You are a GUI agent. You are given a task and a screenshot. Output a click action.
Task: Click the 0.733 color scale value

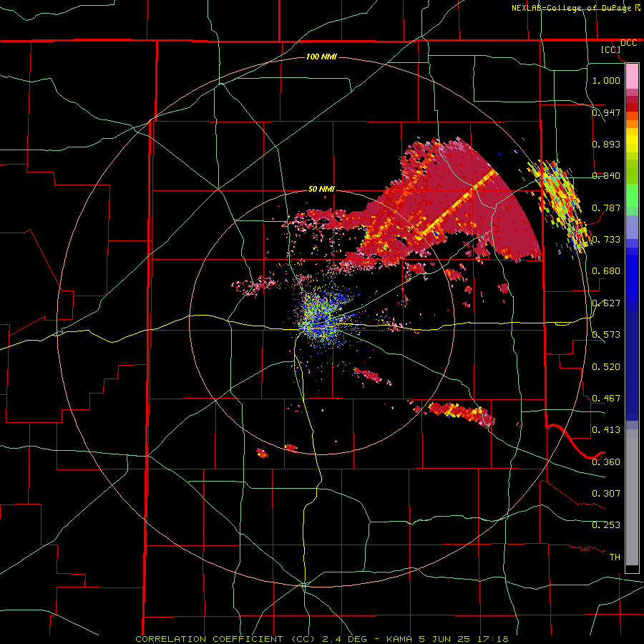pyautogui.click(x=606, y=239)
